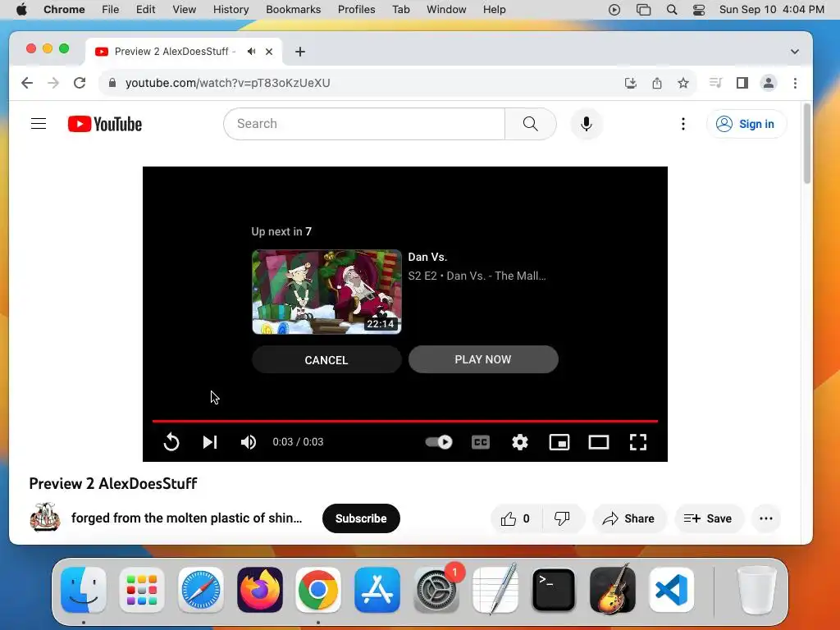Screen dimensions: 840x630
Task: Go back in Chrome
Action: (x=27, y=83)
